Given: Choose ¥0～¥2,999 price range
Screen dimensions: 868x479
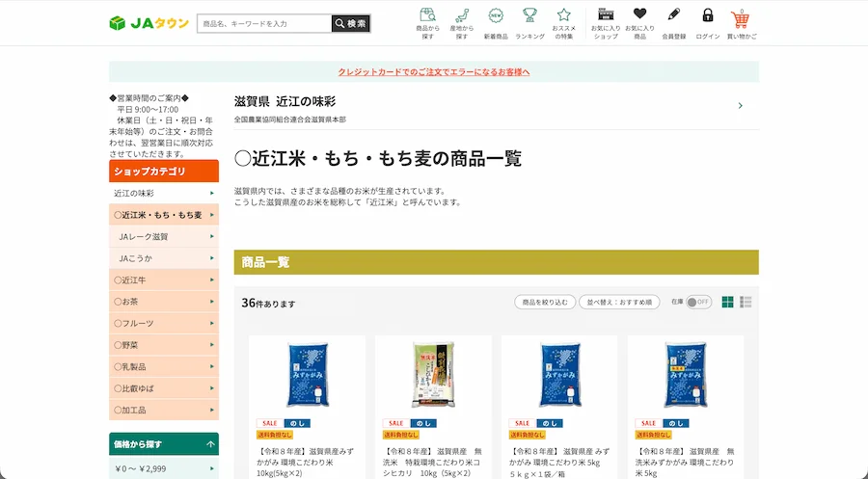Looking at the screenshot, I should coord(164,468).
